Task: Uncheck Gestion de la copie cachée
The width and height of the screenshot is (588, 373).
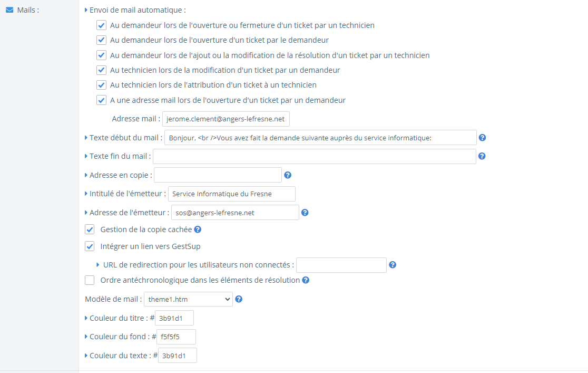Action: (x=90, y=229)
